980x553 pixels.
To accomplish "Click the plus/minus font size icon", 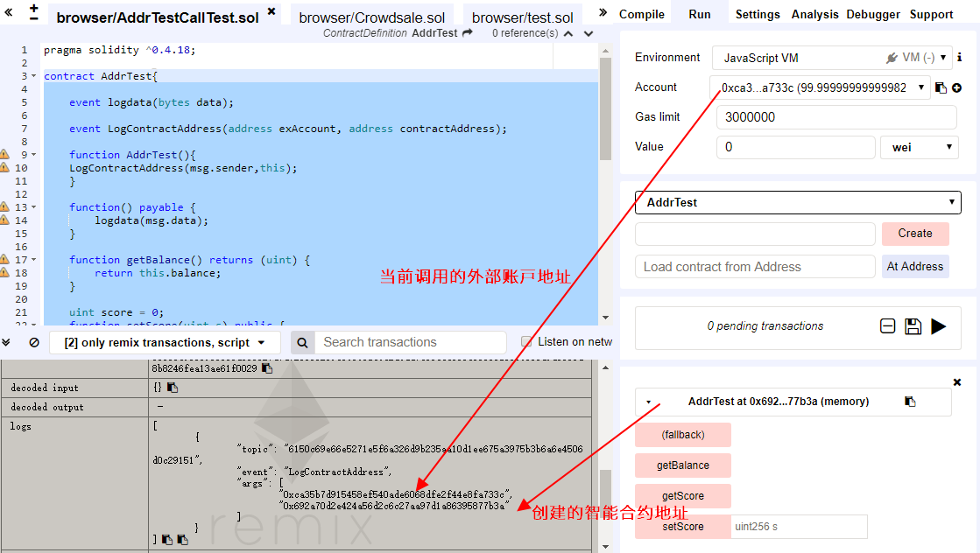I will [34, 12].
